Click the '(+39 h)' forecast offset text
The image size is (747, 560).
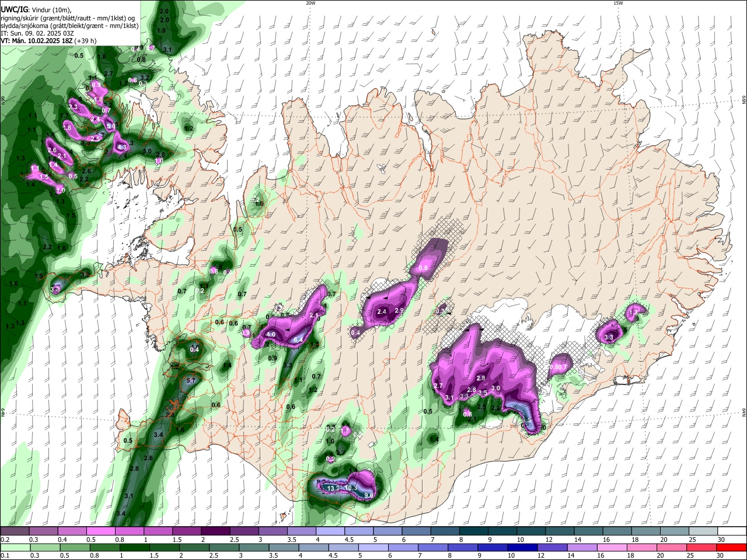[86, 41]
